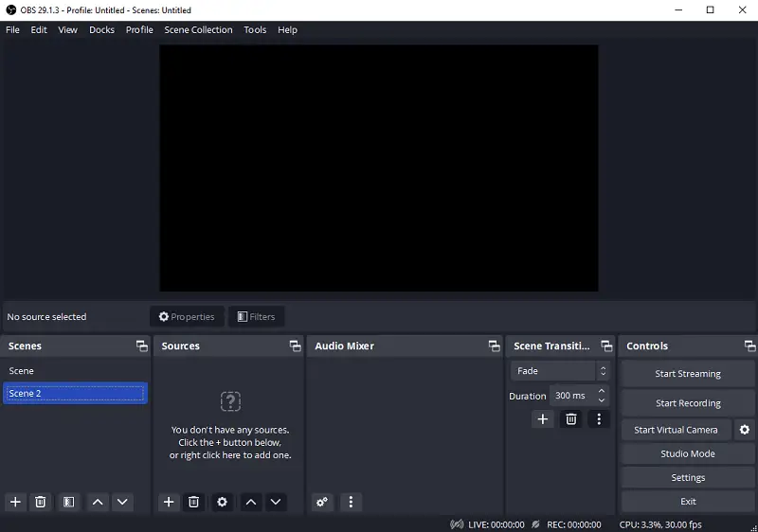Start the Virtual Camera
758x532 pixels.
point(676,430)
